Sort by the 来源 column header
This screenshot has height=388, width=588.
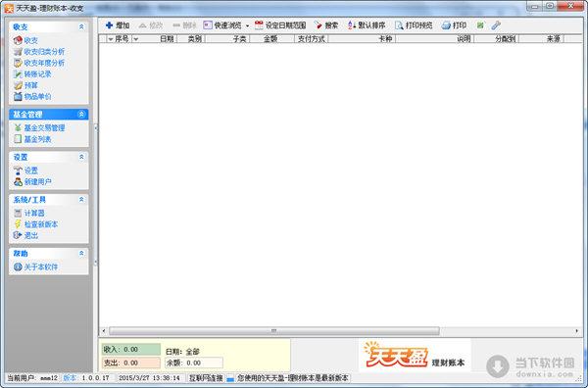click(542, 39)
